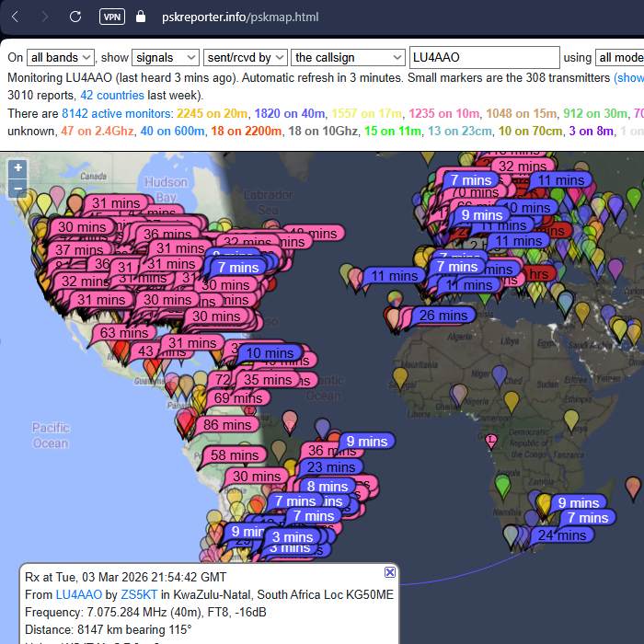
Task: Open the 'all bands' dropdown
Action: click(x=60, y=57)
